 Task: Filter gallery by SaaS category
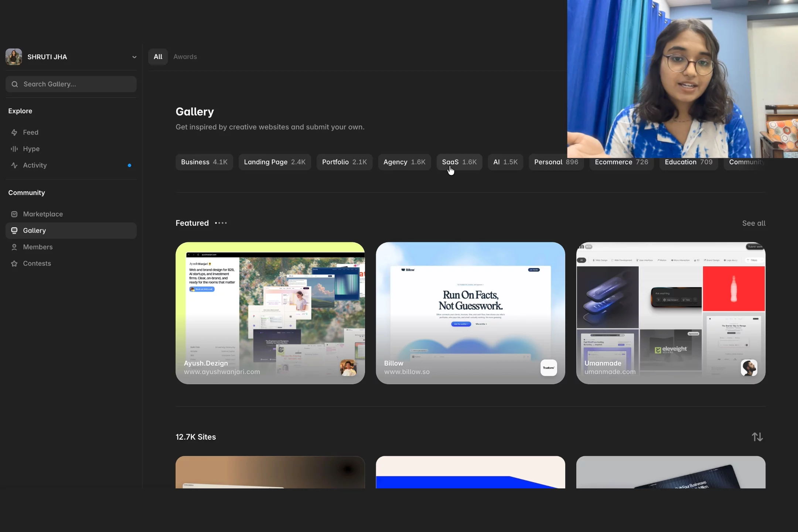(459, 162)
